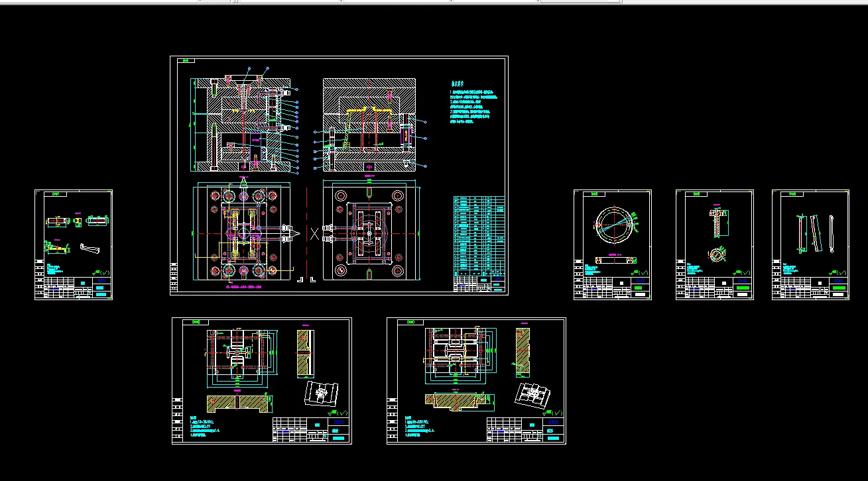Select the leftmost small part drawing sheet
The width and height of the screenshot is (868, 481).
tap(74, 244)
